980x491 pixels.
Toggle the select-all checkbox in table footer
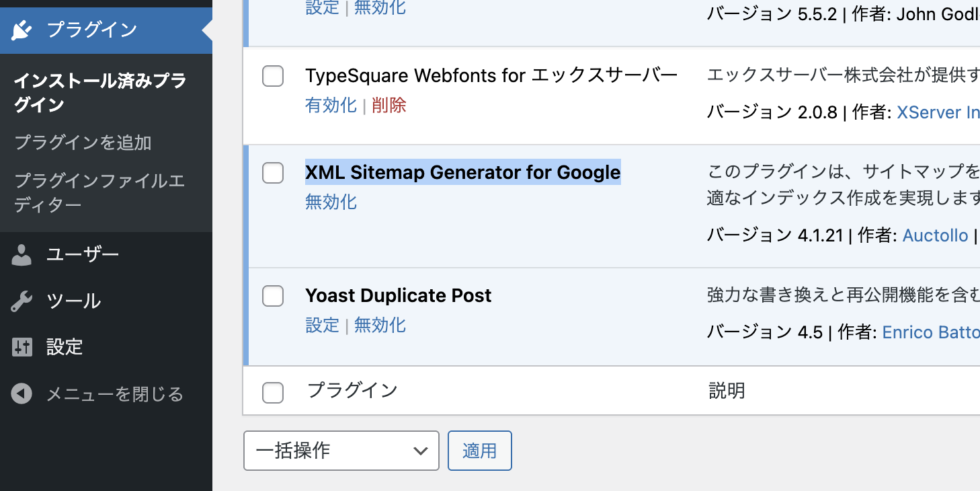coord(273,392)
